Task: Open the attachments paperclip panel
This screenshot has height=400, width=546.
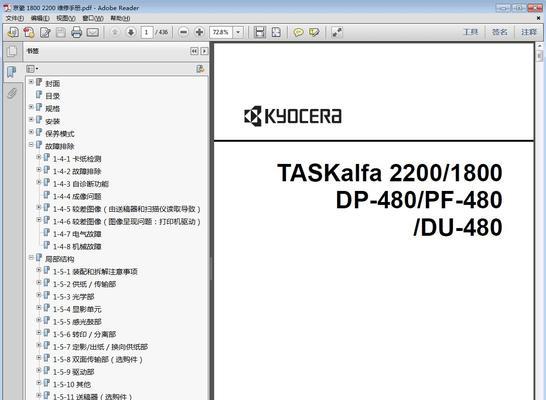Action: click(x=11, y=93)
